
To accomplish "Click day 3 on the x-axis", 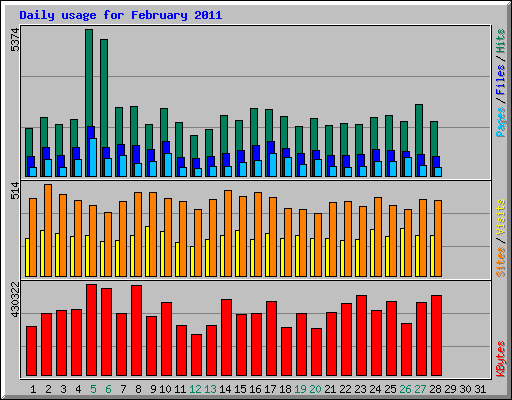I will coord(63,389).
